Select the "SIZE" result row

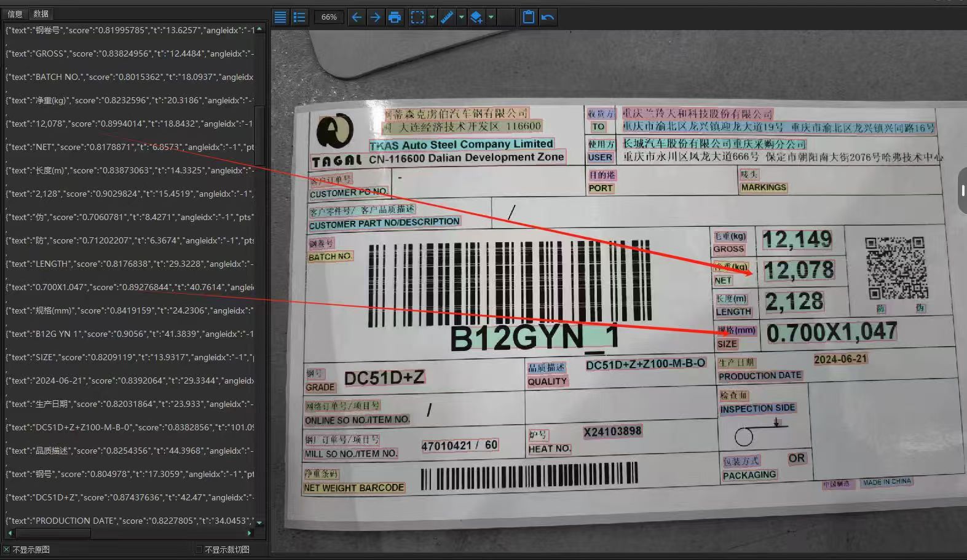point(130,357)
